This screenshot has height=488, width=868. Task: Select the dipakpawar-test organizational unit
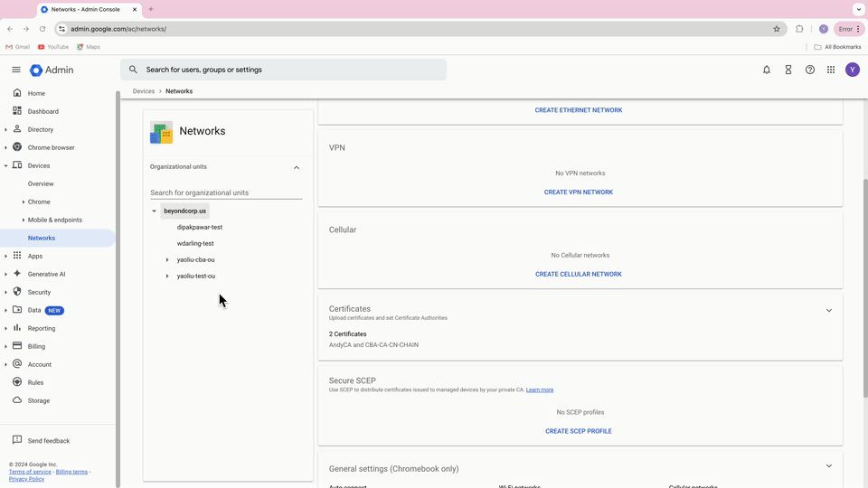199,227
